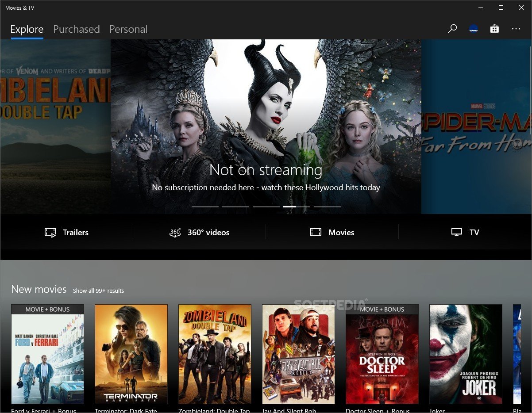This screenshot has width=532, height=413.
Task: Click the Trailers icon
Action: coord(50,233)
